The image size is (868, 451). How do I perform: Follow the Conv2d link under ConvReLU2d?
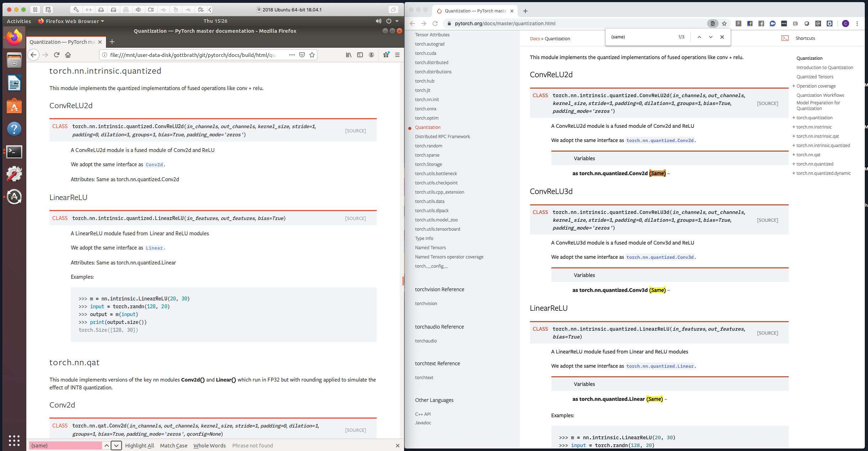tap(154, 164)
